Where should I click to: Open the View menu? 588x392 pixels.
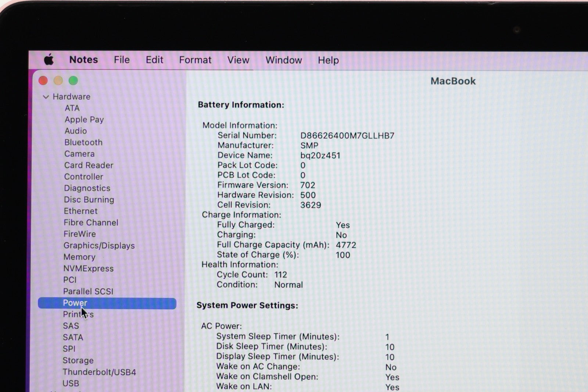tap(238, 60)
